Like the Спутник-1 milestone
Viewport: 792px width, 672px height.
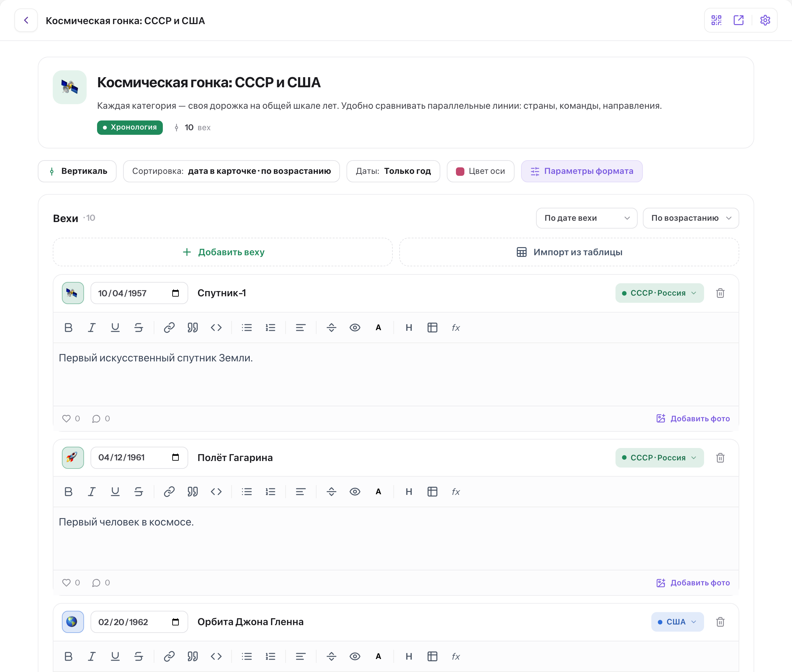click(x=71, y=418)
